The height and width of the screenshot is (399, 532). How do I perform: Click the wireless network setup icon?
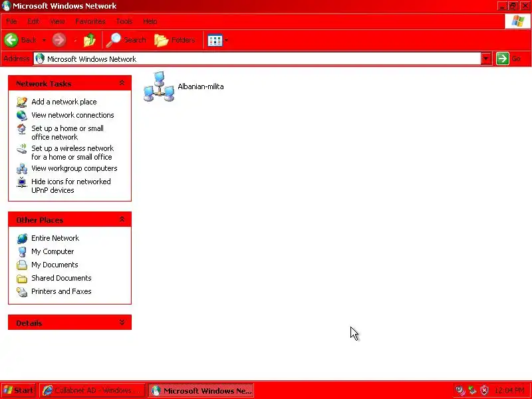pos(22,148)
